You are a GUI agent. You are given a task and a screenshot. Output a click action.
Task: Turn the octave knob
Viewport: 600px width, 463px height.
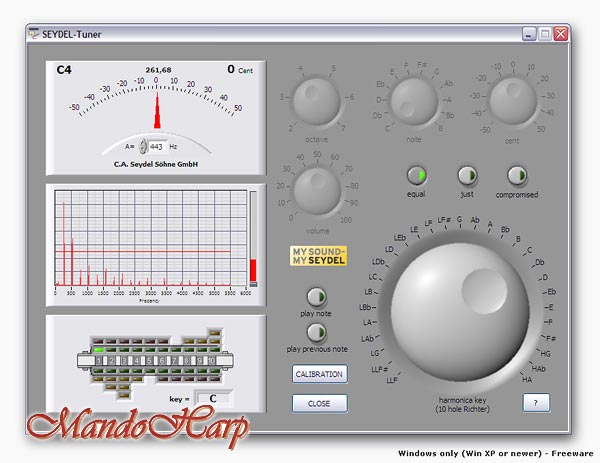tap(316, 102)
